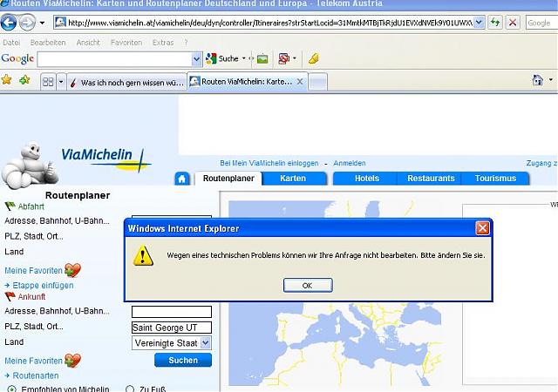558x392 pixels.
Task: Click heart icon beside Abfahrt favorites
Action: 72,270
